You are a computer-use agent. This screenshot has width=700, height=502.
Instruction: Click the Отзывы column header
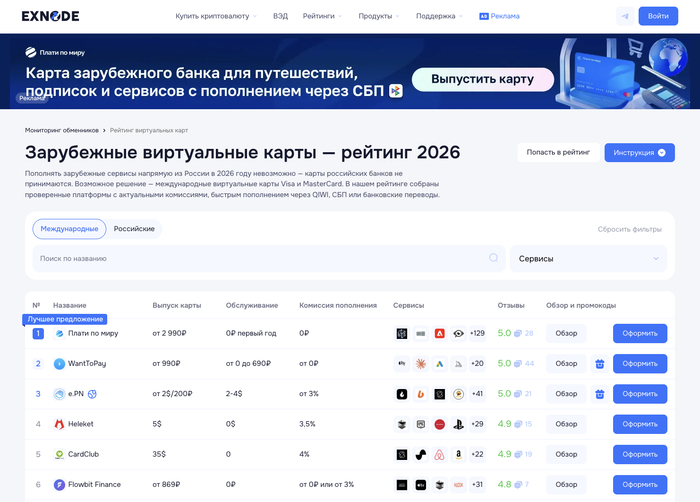511,305
